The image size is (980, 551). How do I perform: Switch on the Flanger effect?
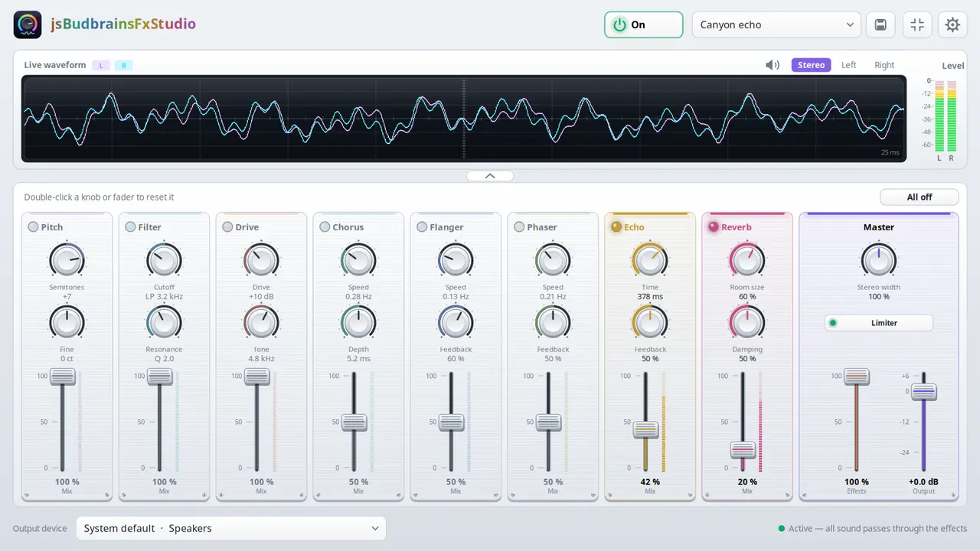coord(422,227)
